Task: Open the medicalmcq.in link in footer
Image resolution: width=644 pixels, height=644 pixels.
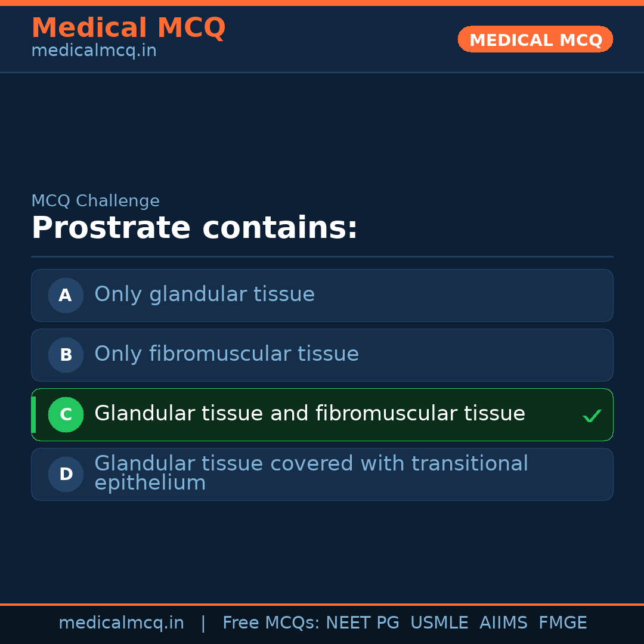Action: [x=121, y=623]
